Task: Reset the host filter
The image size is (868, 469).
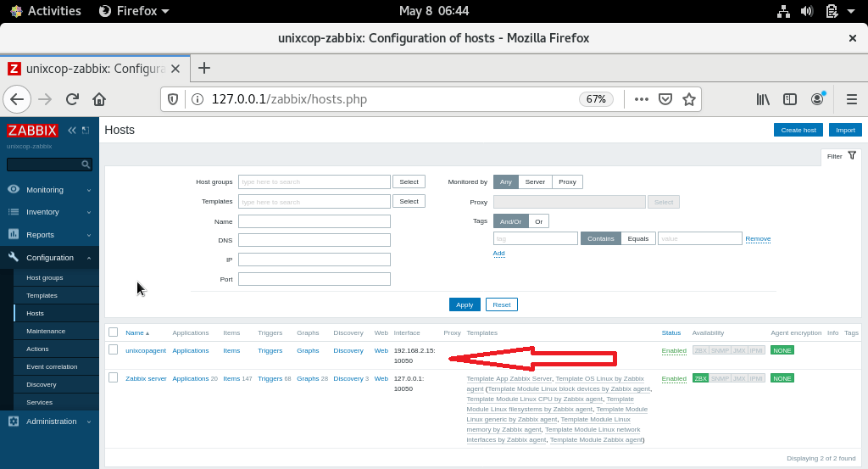Action: (502, 304)
